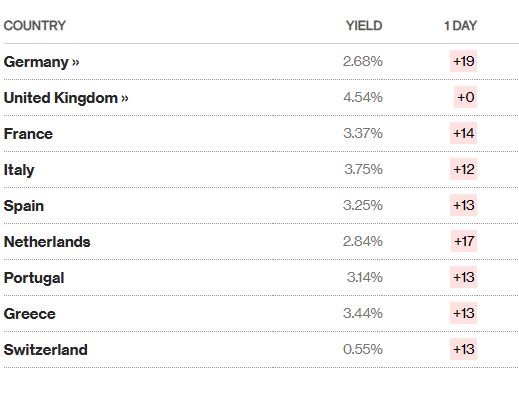Image resolution: width=519 pixels, height=395 pixels.
Task: Click United Kingdom's +0 change badge
Action: [465, 97]
